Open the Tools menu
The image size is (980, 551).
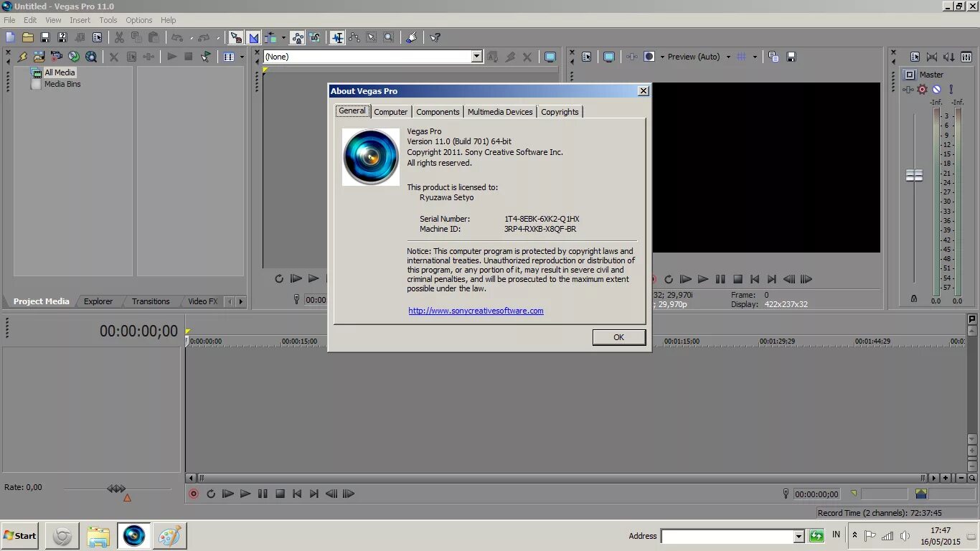pos(108,20)
